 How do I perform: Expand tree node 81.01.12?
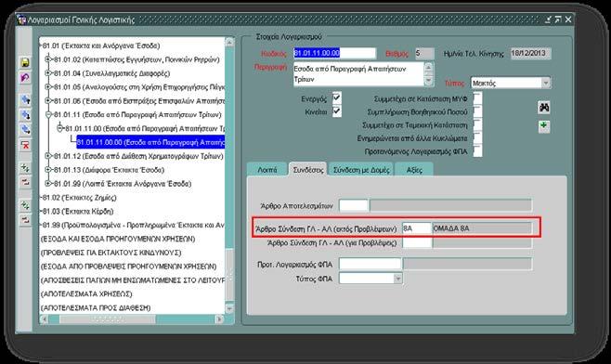(x=48, y=156)
